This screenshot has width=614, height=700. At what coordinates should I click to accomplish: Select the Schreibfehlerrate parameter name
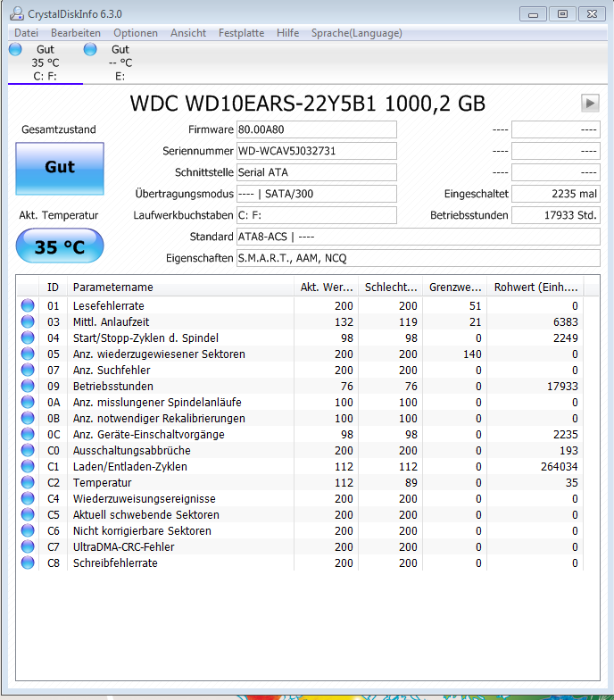(115, 562)
